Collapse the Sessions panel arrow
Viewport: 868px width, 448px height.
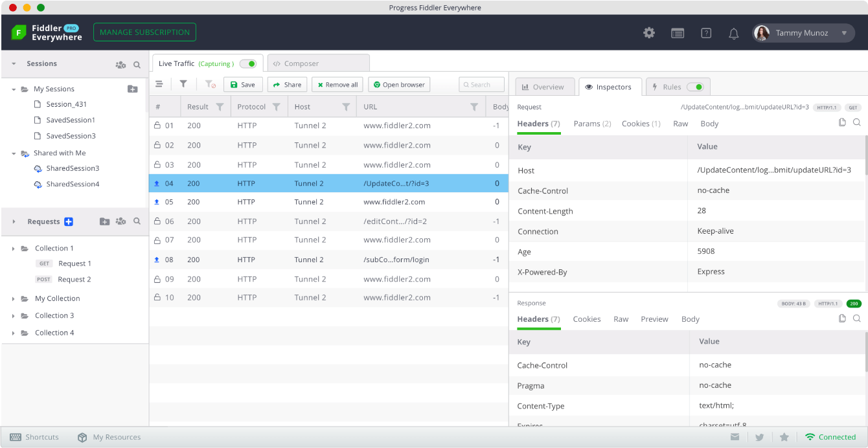coord(14,64)
